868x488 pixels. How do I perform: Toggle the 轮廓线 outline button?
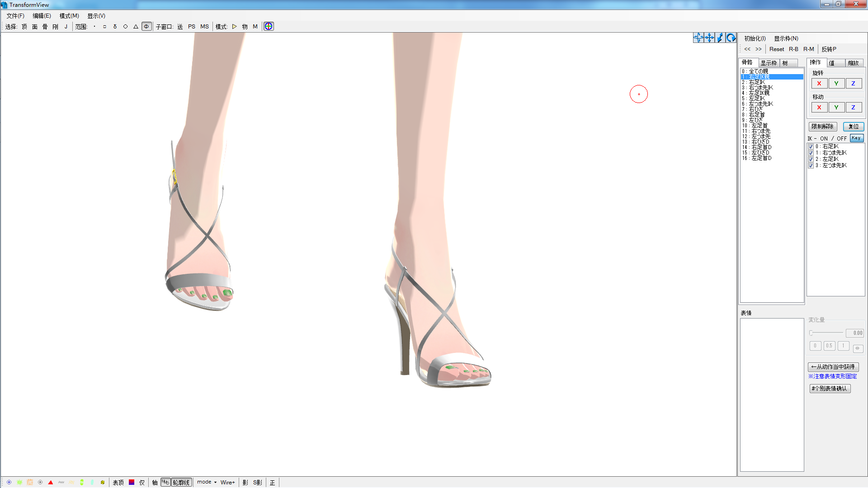coord(181,483)
